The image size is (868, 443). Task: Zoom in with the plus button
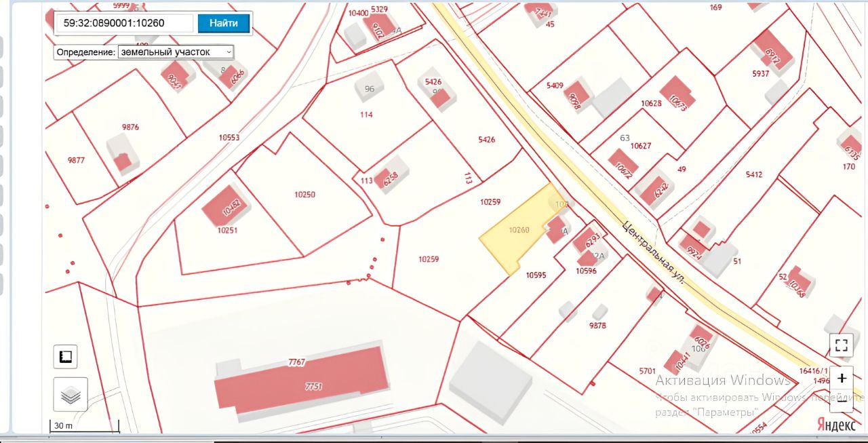tap(842, 378)
